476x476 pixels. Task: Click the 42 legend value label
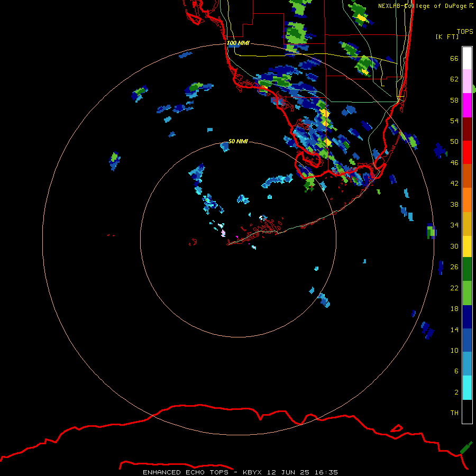[454, 184]
